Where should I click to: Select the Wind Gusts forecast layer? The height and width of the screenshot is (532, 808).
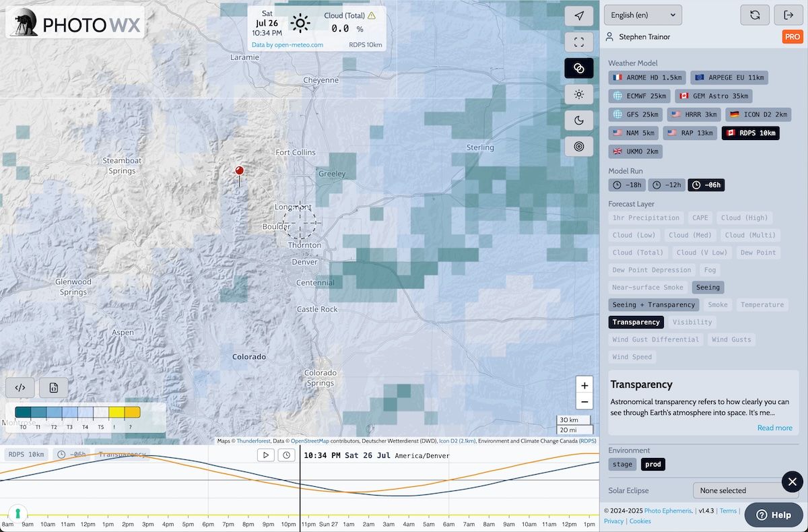point(731,339)
